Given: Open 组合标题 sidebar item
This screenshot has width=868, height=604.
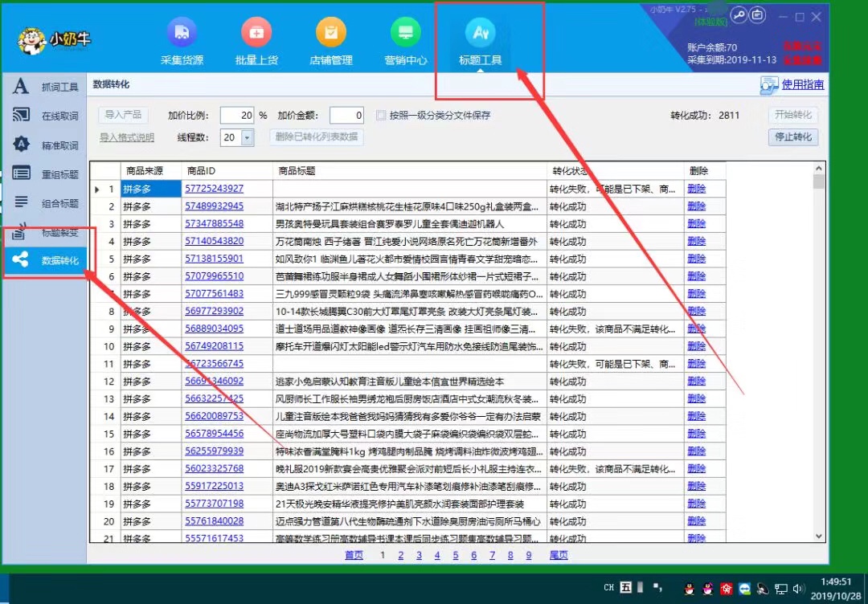Looking at the screenshot, I should coord(45,203).
